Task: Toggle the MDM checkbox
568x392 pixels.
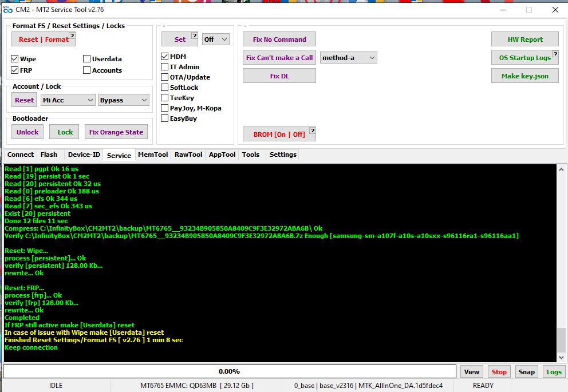Action: (x=164, y=57)
